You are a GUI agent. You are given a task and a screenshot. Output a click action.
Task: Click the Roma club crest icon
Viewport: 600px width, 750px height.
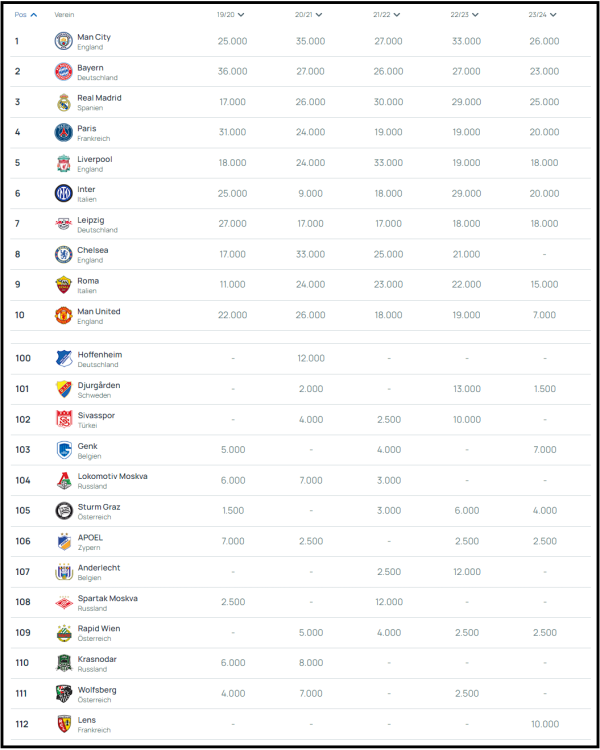[64, 285]
